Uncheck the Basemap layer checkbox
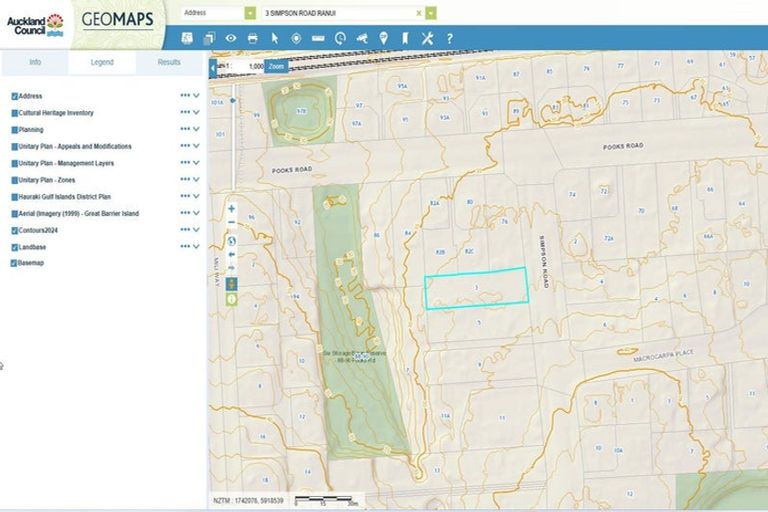Viewport: 768px width, 512px height. pos(14,263)
